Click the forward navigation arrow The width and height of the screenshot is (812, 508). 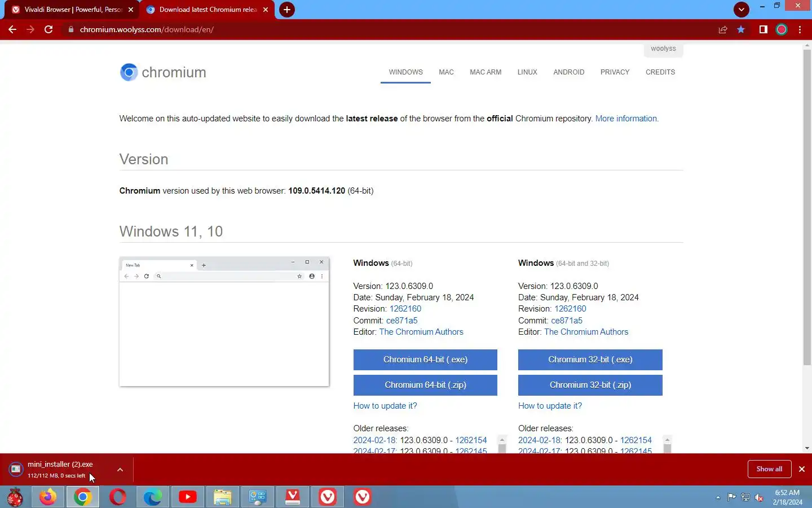30,29
